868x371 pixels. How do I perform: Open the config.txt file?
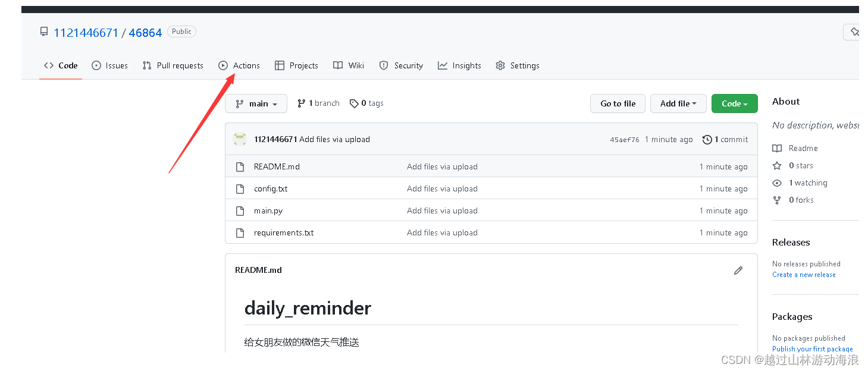(271, 188)
